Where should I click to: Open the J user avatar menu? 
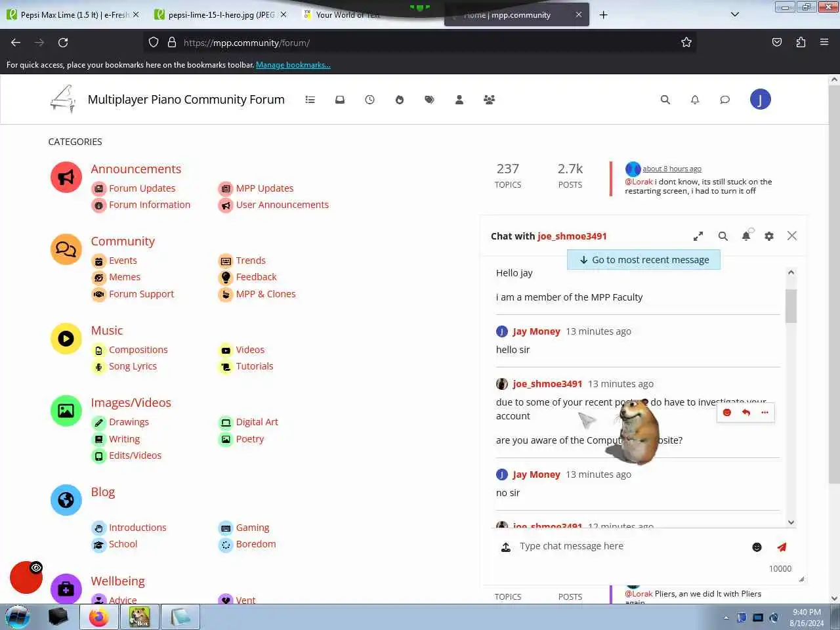[x=760, y=100]
